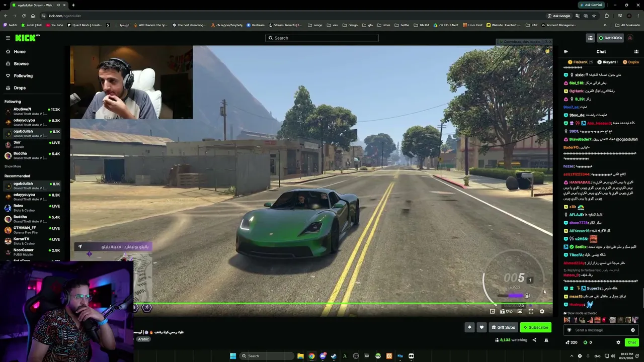Open Steam from the taskbar
644x362 pixels.
tap(334, 356)
